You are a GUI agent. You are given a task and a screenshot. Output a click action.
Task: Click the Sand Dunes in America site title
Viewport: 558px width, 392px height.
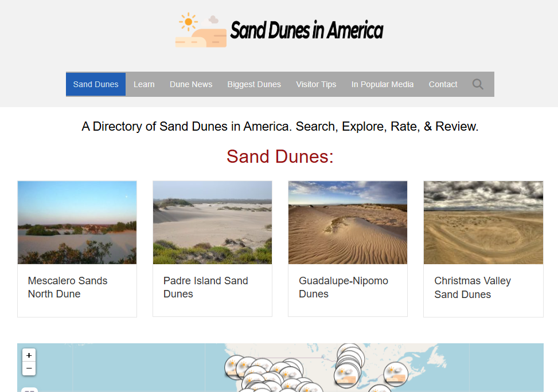[307, 30]
